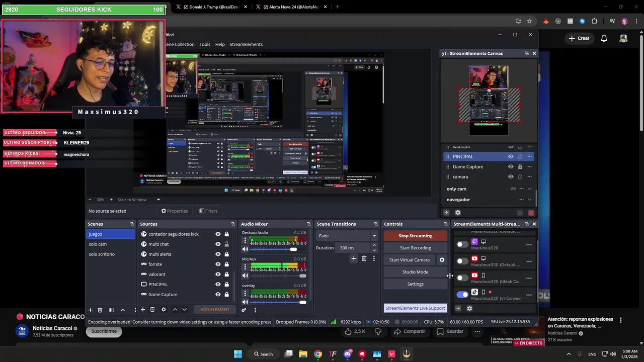The image size is (644, 362).
Task: Add element in StreamElements Canvas panel
Action: point(446,213)
